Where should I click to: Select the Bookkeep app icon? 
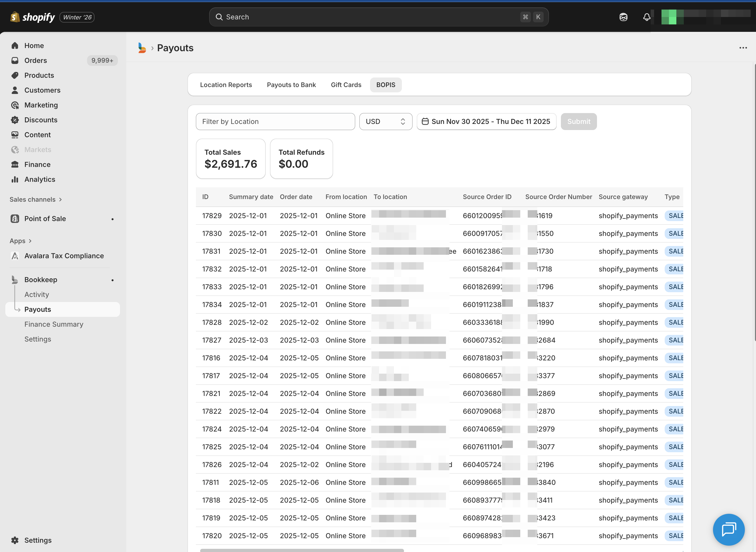click(15, 280)
